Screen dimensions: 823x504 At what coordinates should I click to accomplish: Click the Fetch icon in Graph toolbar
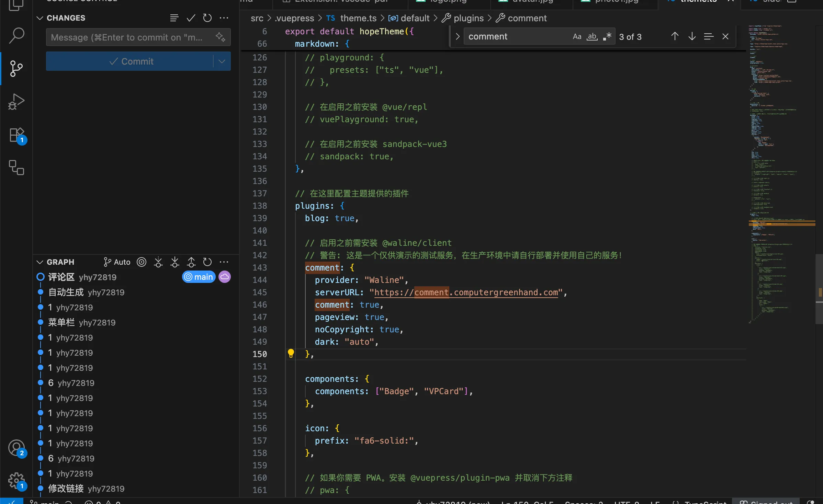[158, 262]
